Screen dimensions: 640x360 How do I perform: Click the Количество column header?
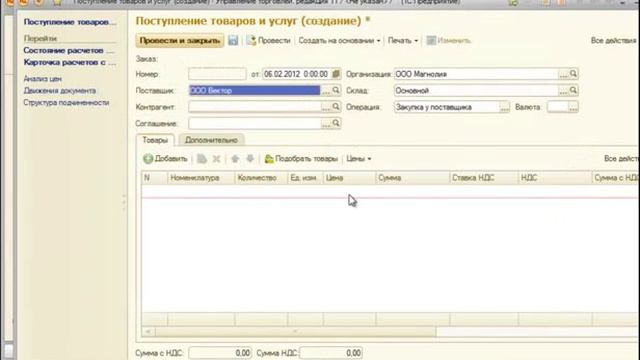pos(261,178)
